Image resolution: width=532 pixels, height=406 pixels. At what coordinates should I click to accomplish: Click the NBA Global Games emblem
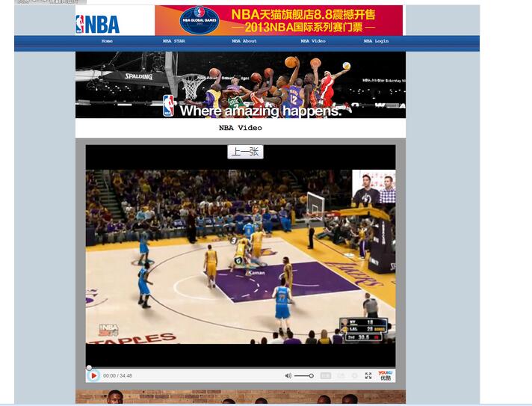point(199,20)
